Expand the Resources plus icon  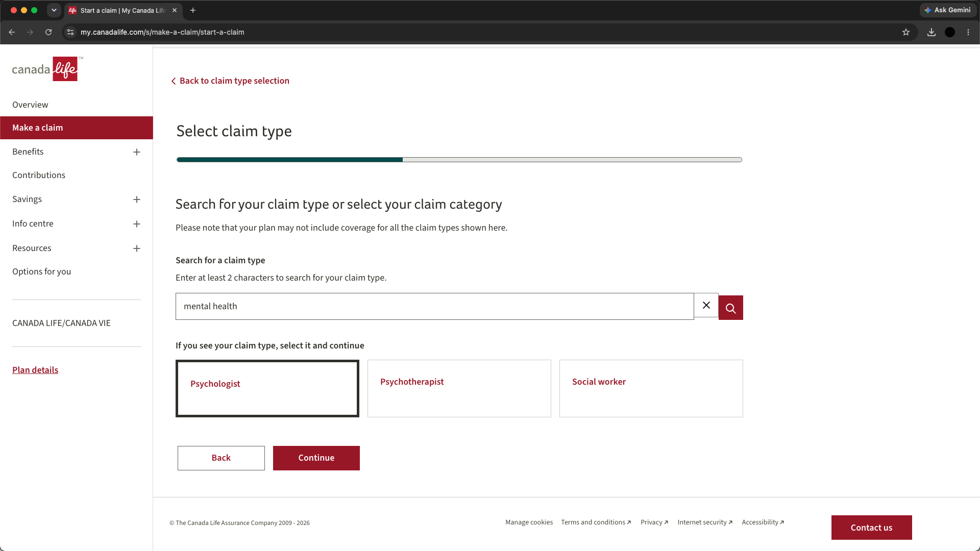(137, 248)
